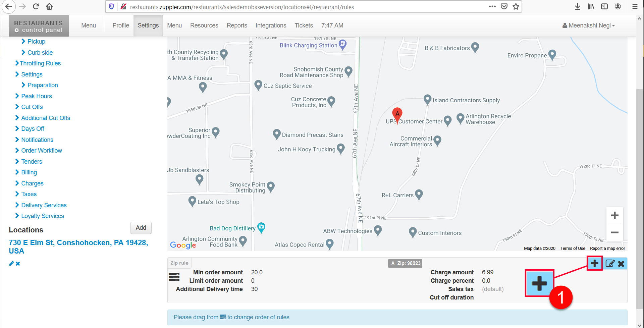Open Firefox account icon
The width and height of the screenshot is (644, 328).
pos(618,6)
